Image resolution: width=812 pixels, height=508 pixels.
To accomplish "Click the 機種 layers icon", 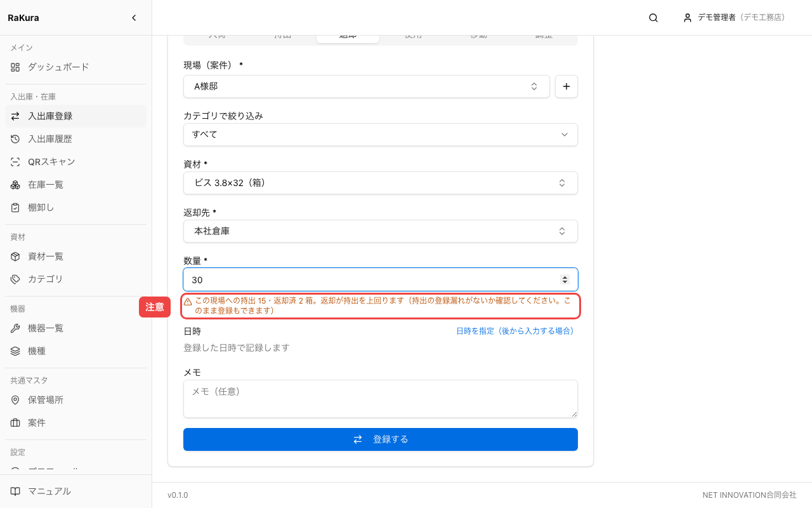I will point(15,351).
